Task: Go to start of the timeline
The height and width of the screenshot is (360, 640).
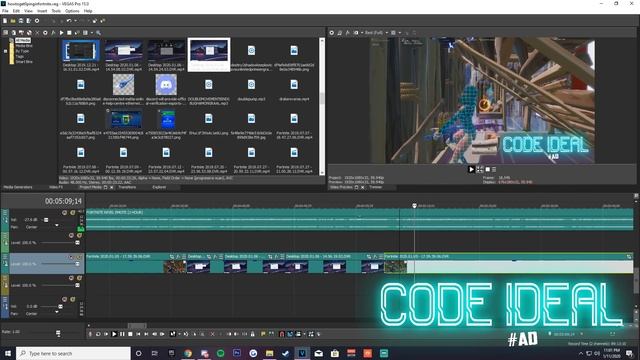Action: (x=138, y=334)
